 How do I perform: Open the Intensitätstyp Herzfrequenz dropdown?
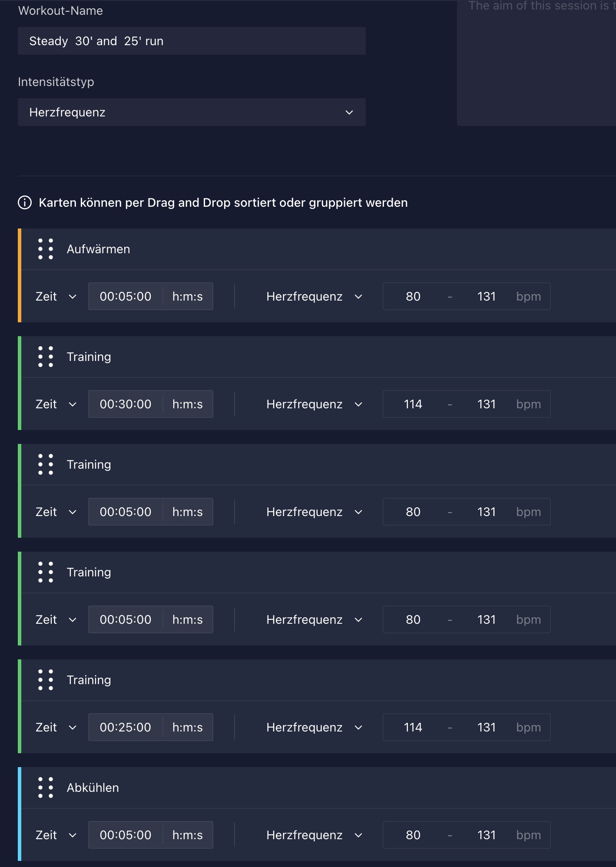(192, 113)
